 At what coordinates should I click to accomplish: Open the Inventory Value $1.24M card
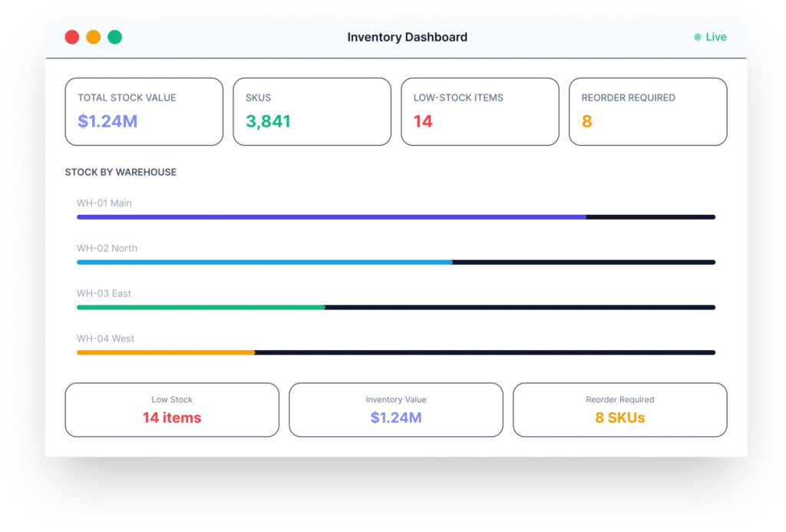coord(396,410)
